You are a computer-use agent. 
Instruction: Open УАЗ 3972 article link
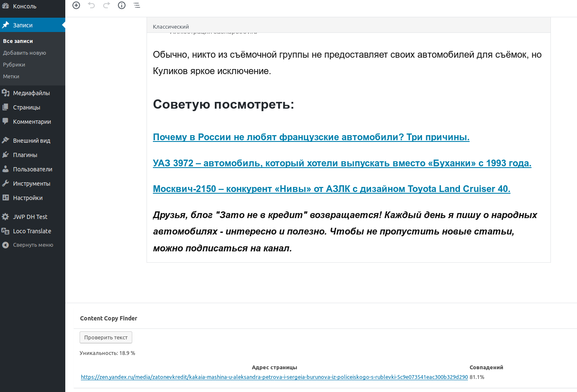click(x=342, y=163)
